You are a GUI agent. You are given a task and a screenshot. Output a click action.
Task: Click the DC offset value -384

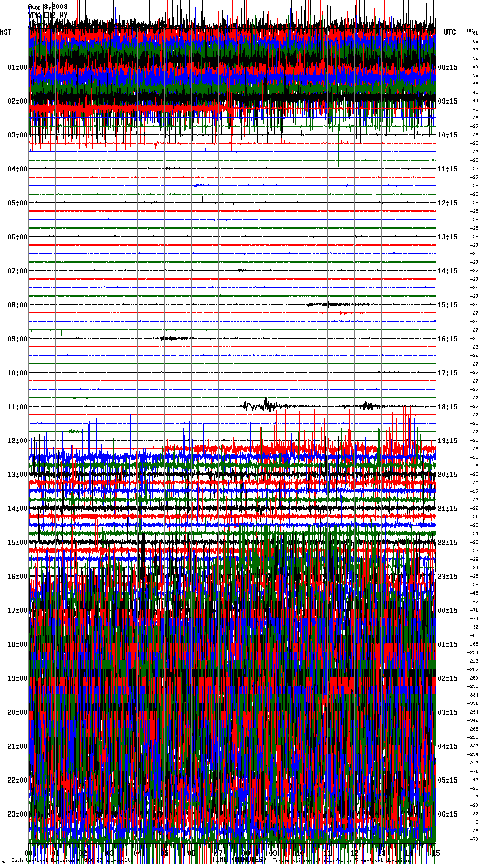(x=473, y=695)
